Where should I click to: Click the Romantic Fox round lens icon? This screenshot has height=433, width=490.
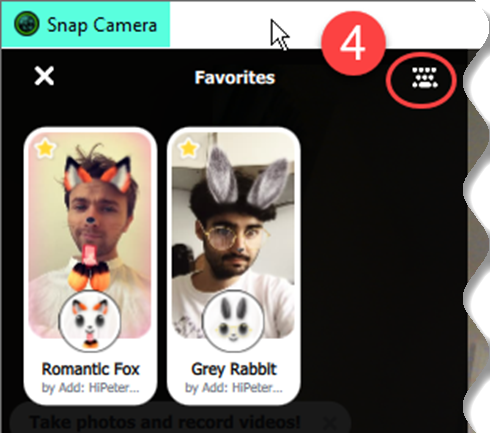pos(90,321)
